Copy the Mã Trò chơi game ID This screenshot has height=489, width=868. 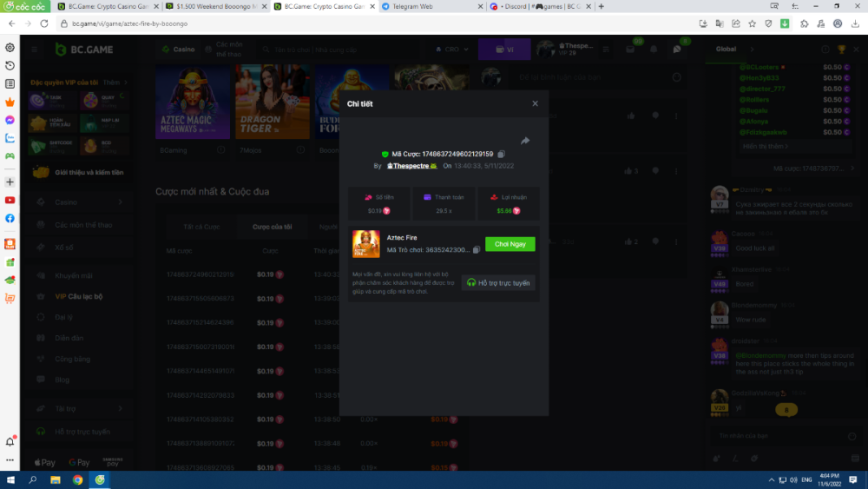[477, 249]
